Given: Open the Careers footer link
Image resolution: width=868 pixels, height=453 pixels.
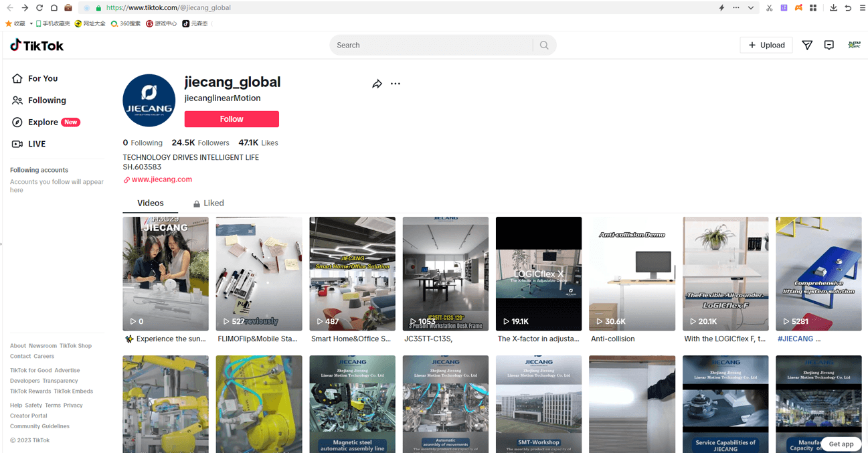Looking at the screenshot, I should point(44,357).
